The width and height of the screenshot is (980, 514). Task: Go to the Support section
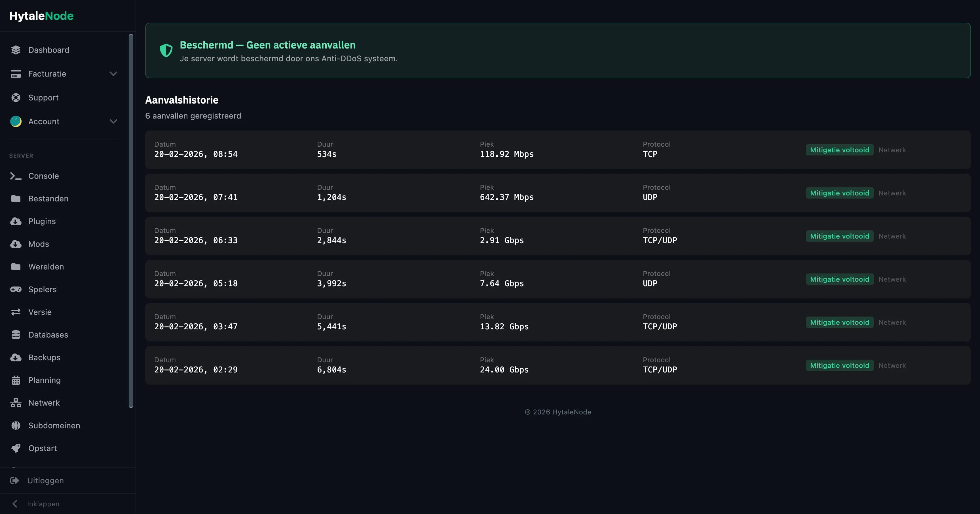43,97
